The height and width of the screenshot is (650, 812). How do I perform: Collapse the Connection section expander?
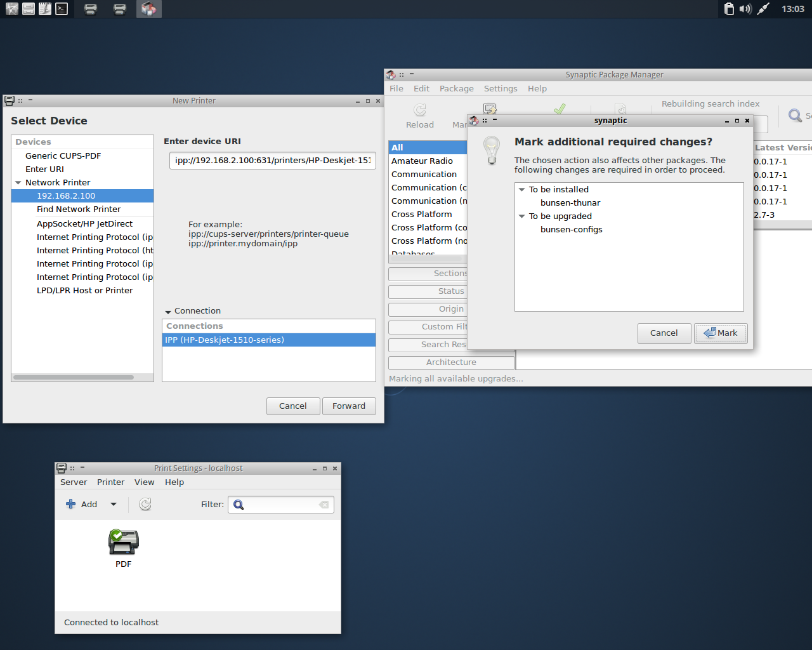168,312
